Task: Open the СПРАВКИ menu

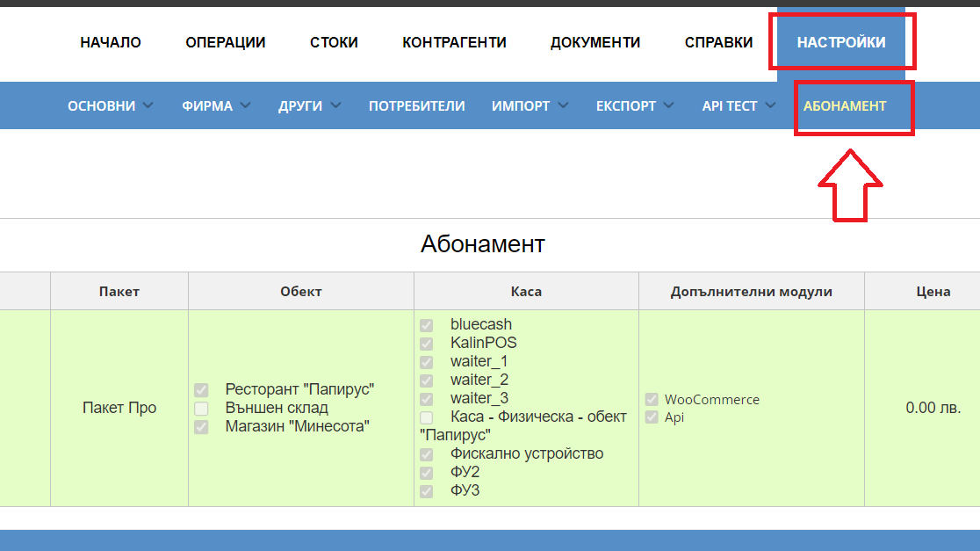Action: click(718, 42)
